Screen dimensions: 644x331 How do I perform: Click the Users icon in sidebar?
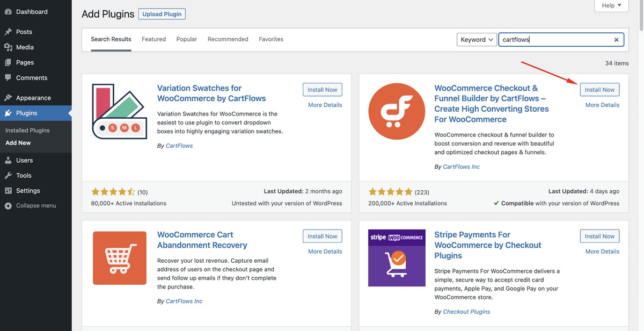coord(8,160)
